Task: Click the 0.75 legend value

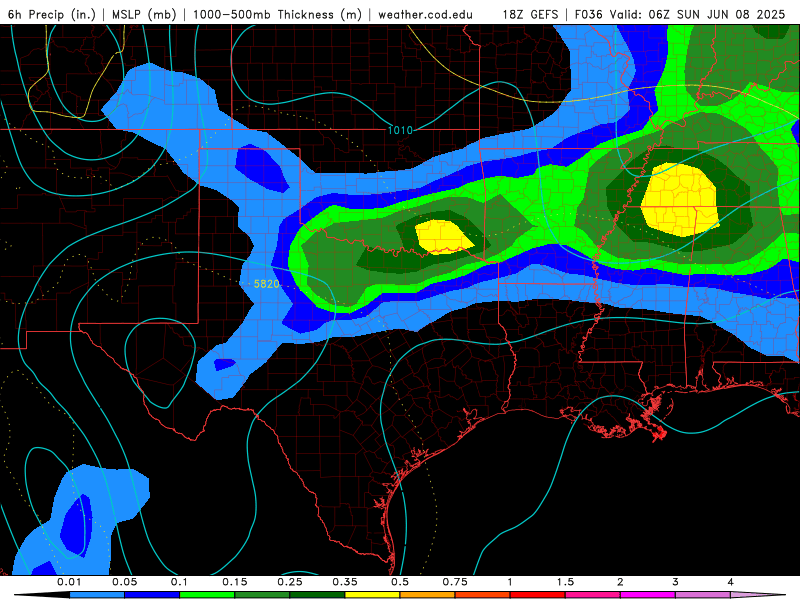Action: (455, 582)
